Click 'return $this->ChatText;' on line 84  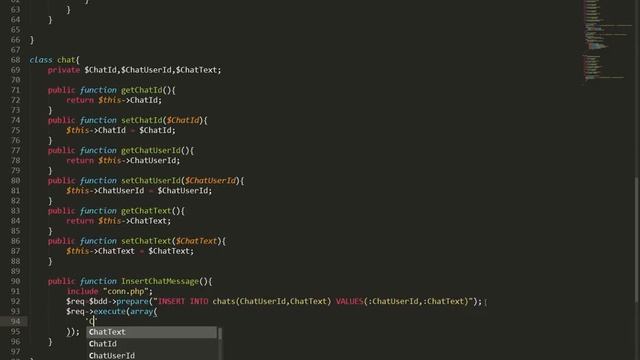tap(118, 221)
